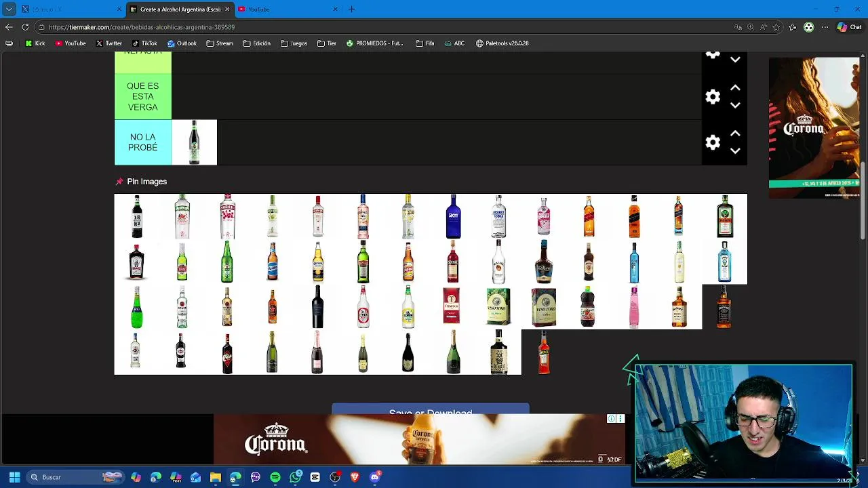Open CapCut from the taskbar
The image size is (868, 488).
coord(315,477)
